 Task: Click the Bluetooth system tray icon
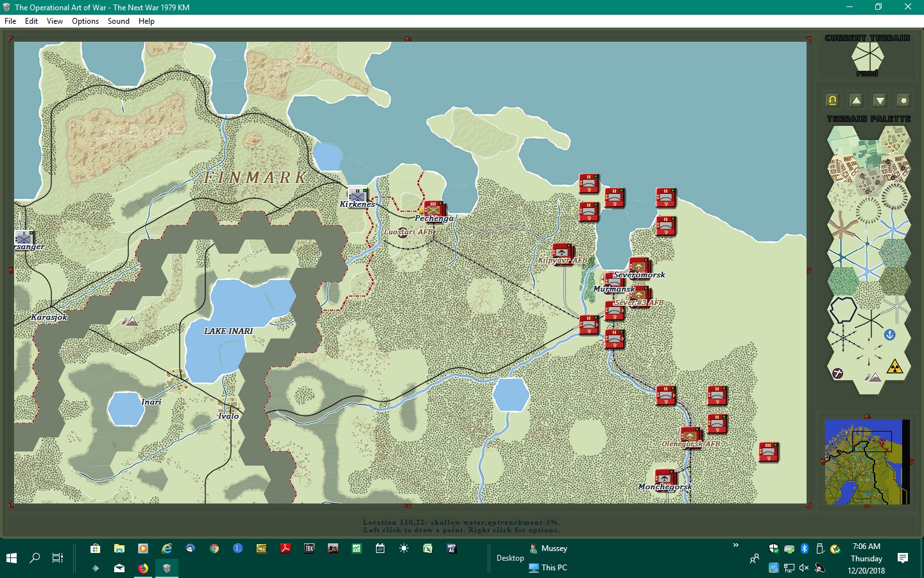[x=805, y=548]
